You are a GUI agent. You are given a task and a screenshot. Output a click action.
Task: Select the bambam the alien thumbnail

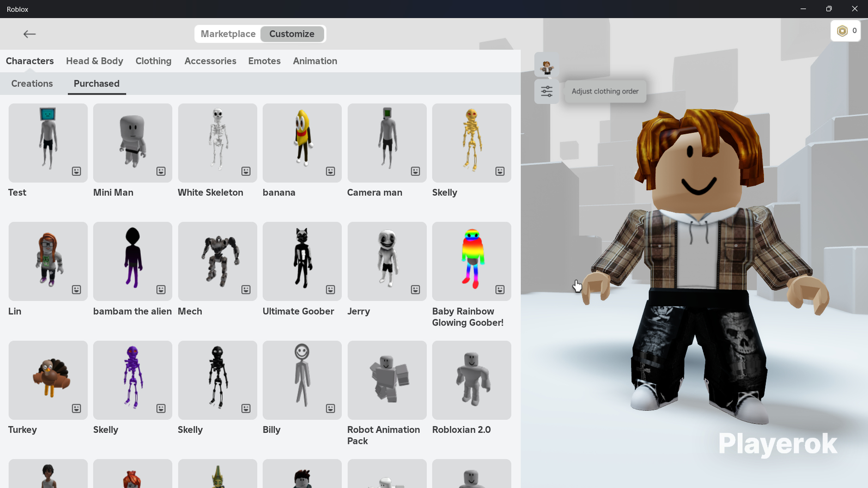[x=133, y=262]
